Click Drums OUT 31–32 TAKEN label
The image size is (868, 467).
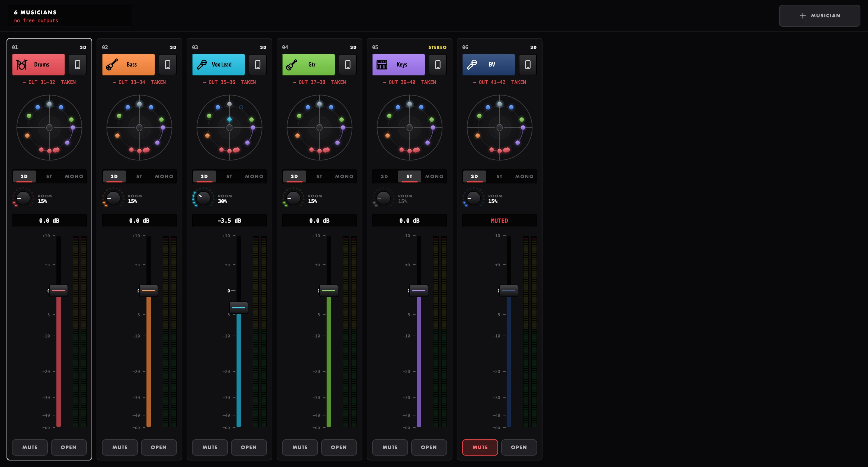pyautogui.click(x=49, y=82)
